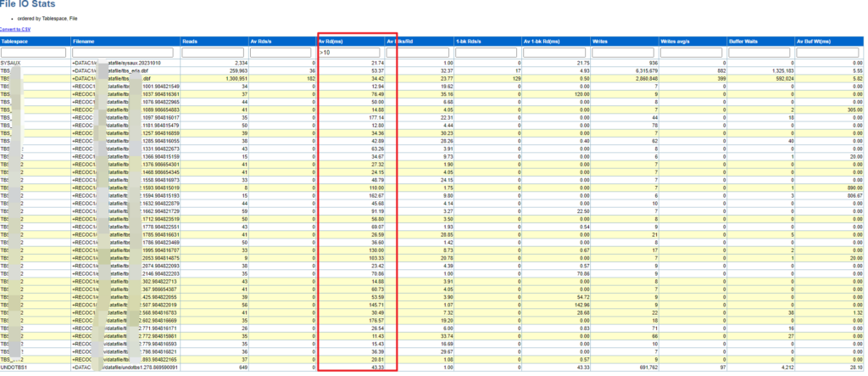
Task: Click the Av 1-bk Rd value 54.72
Action: tap(582, 297)
